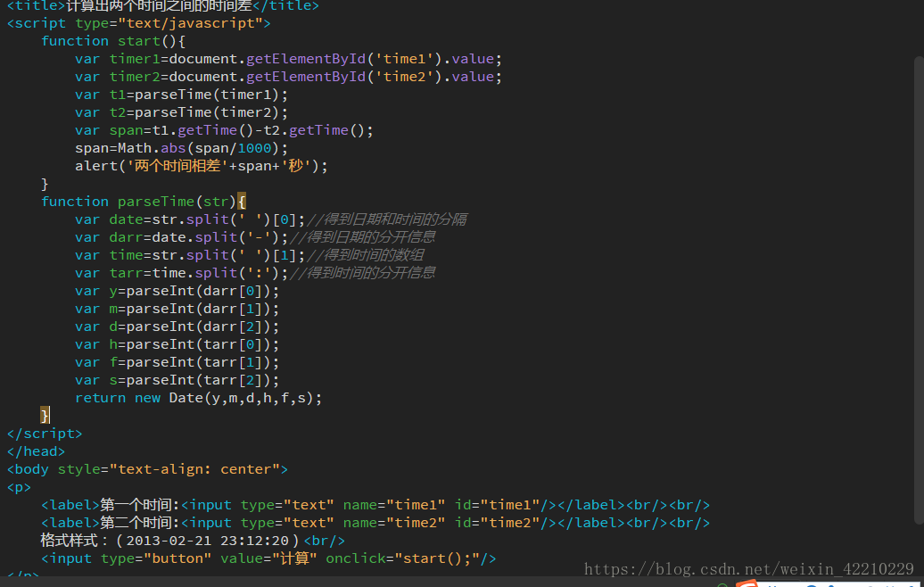Screen dimensions: 924x587
Task: Click the 'function parseTime(str){' declaration
Action: 144,202
